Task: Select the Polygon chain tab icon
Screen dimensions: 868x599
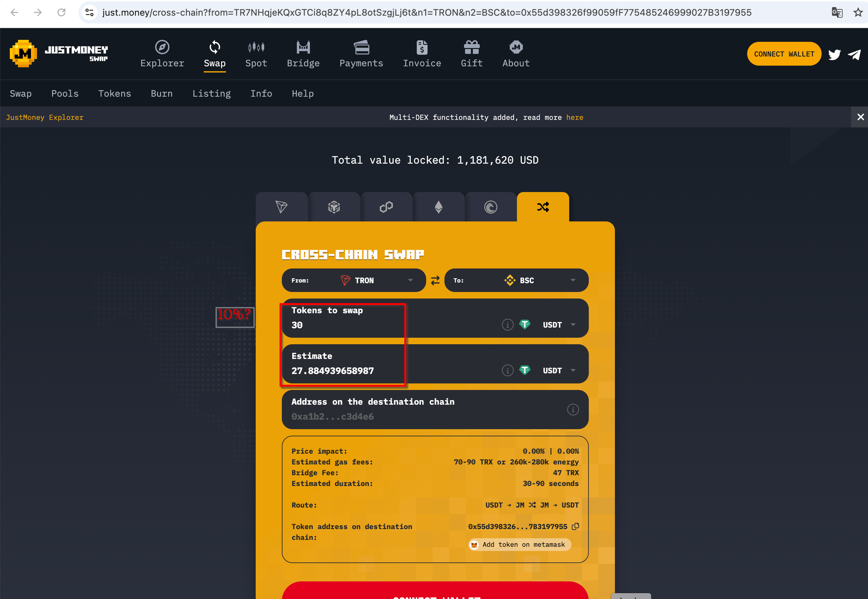Action: click(386, 207)
